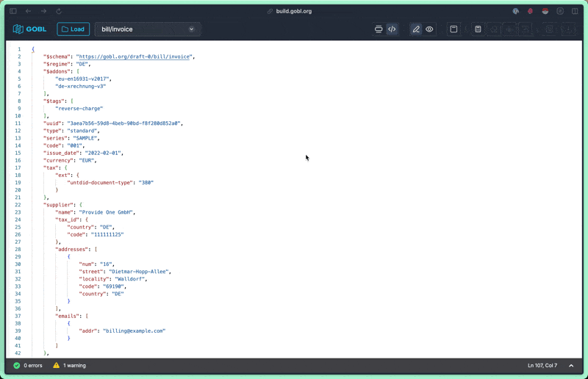
Task: Expand the bottom panel with the chevron
Action: (x=571, y=366)
